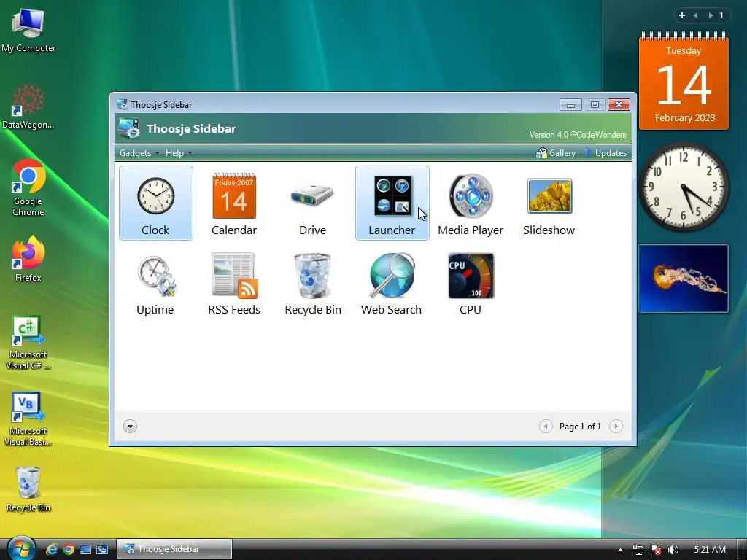Click the security flag tray icon
747x560 pixels.
656,550
